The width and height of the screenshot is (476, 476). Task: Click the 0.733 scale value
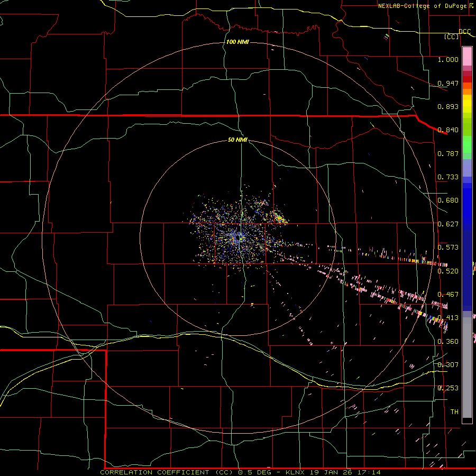pos(448,177)
